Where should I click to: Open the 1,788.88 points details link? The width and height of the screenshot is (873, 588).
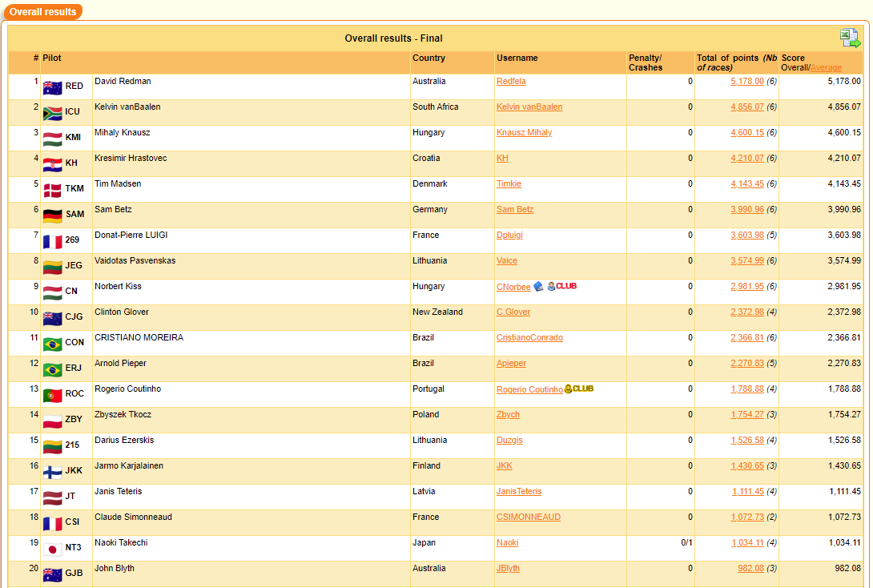click(747, 389)
